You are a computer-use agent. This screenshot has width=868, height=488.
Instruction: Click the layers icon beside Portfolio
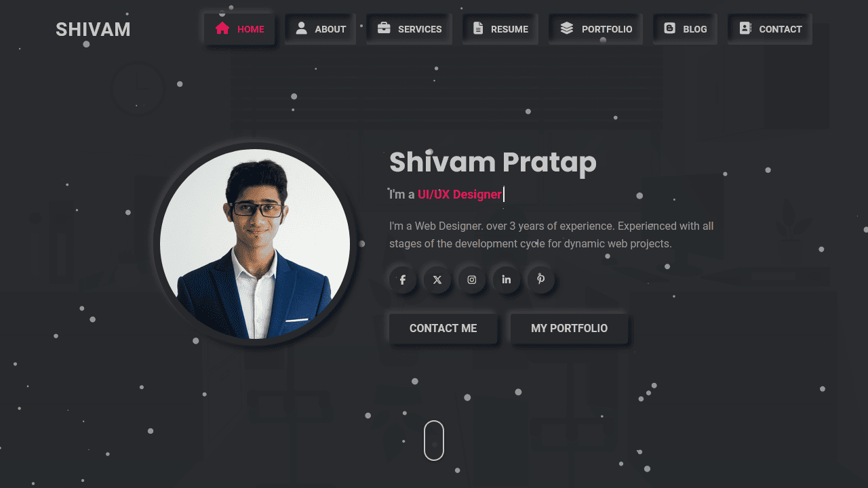click(x=567, y=28)
